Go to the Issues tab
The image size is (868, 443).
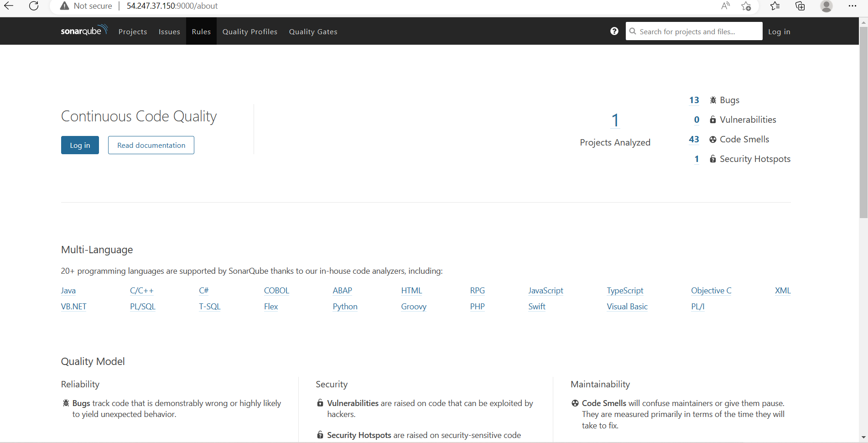[x=169, y=31]
